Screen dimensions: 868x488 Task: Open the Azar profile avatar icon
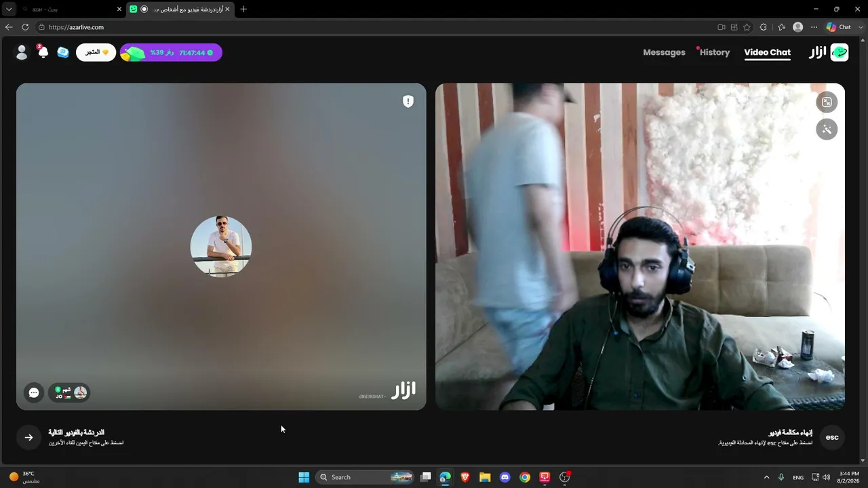tap(22, 52)
